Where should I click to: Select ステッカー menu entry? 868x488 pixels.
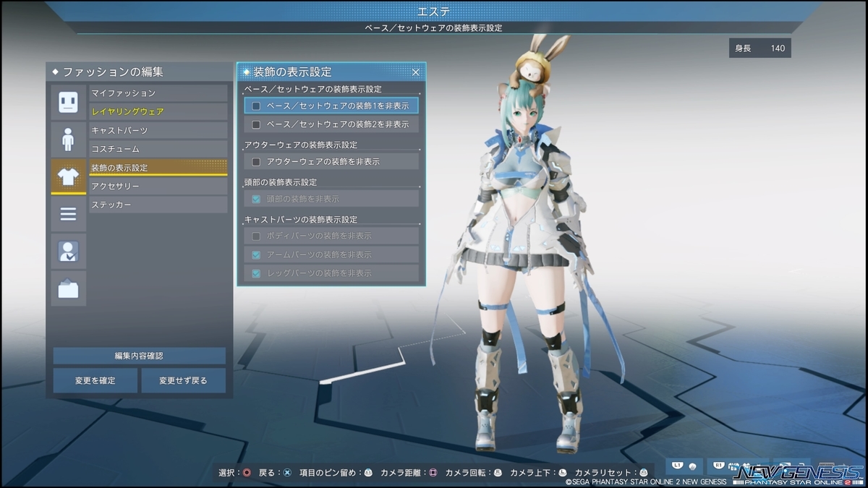[x=158, y=205]
